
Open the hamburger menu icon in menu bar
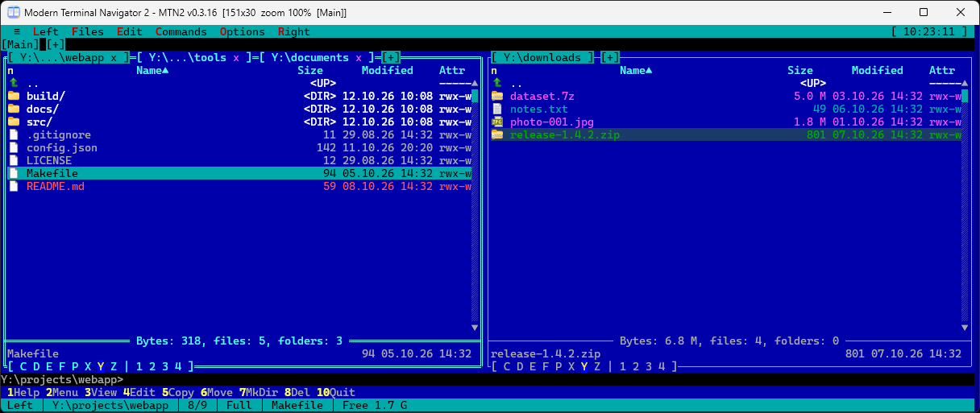coord(17,31)
